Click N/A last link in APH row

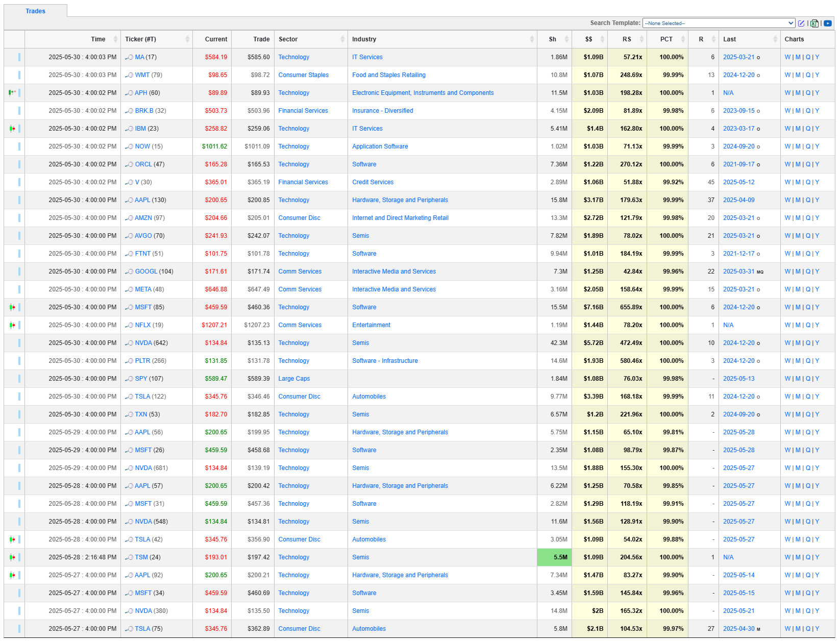(728, 93)
